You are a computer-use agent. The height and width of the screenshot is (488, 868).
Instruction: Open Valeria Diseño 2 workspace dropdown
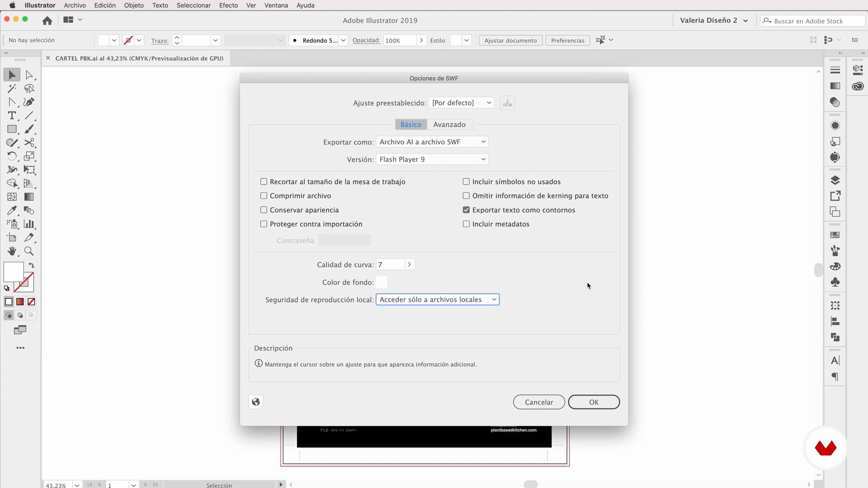tap(714, 20)
